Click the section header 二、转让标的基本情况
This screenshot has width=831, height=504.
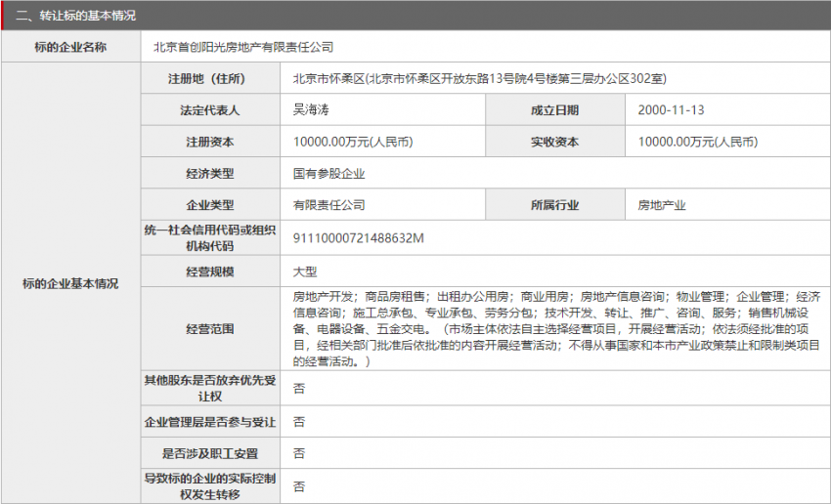[75, 16]
